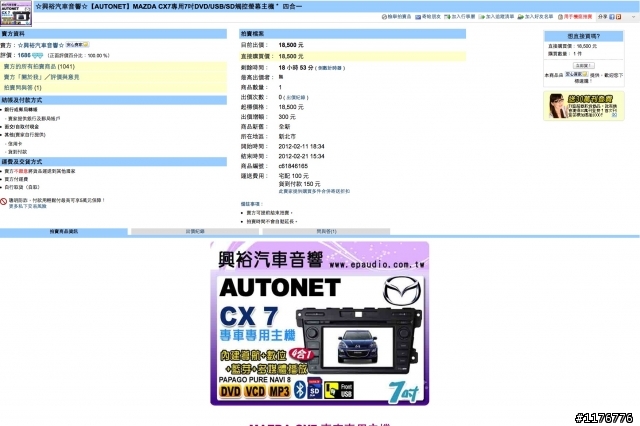This screenshot has height=426, width=640.
Task: Click the MP3 badge in banner
Action: (x=279, y=392)
